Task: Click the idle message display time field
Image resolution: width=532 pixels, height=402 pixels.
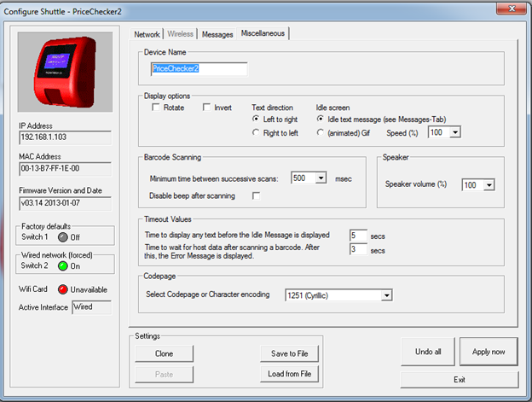Action: point(358,236)
